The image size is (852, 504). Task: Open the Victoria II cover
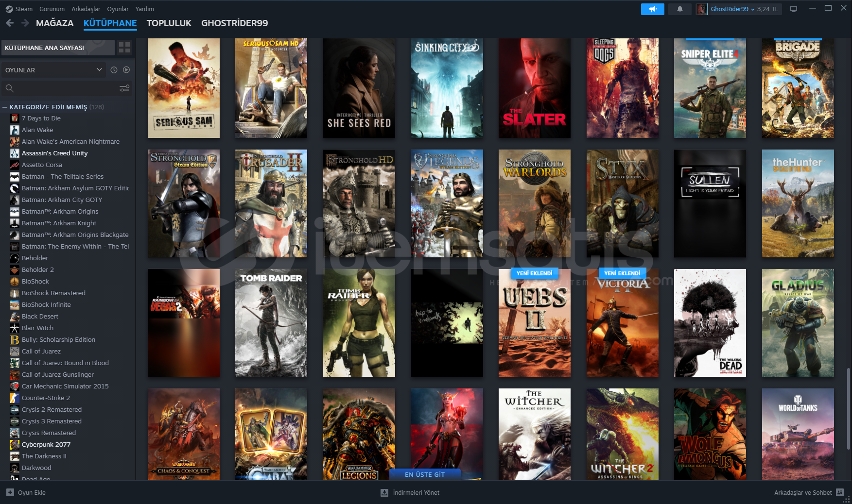(x=623, y=323)
